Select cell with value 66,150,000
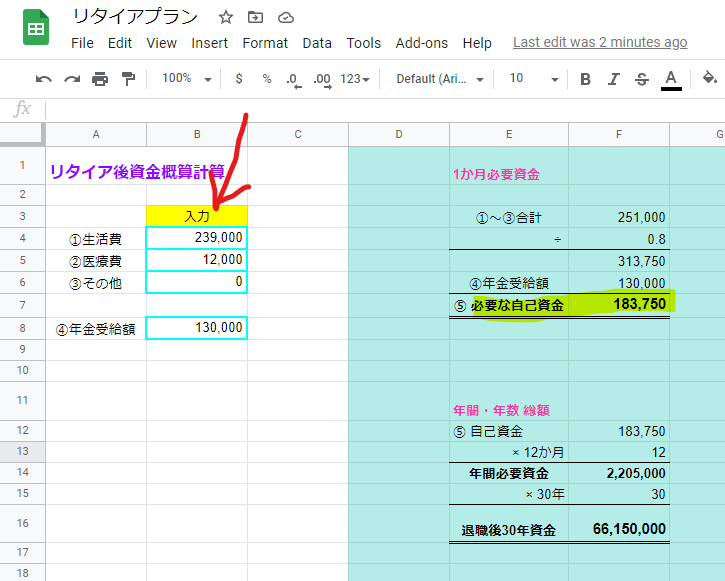This screenshot has height=581, width=725. (x=619, y=523)
